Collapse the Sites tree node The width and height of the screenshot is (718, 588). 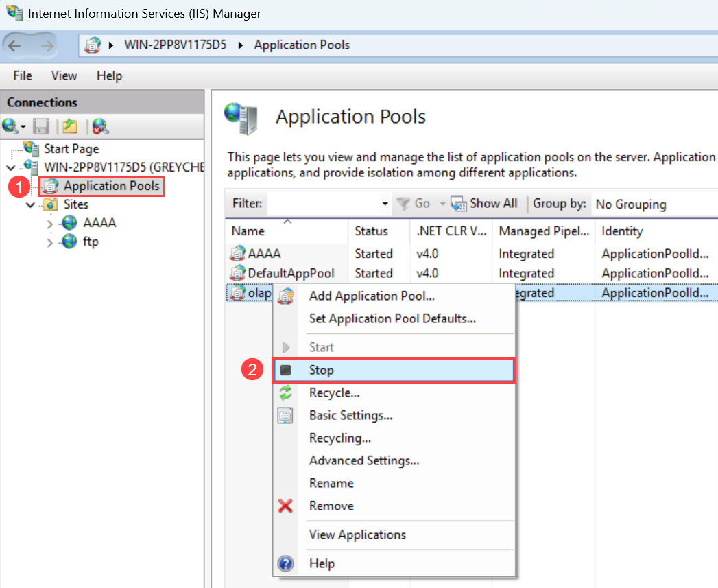(30, 204)
